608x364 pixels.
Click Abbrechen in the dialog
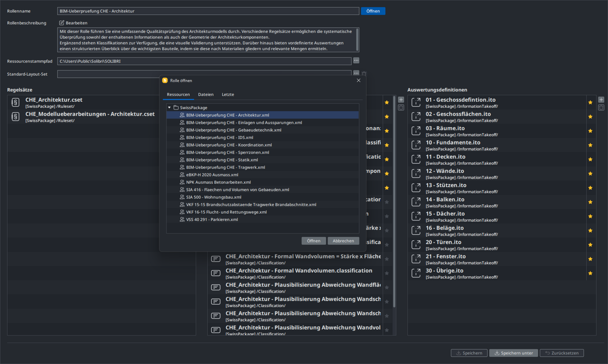click(343, 241)
